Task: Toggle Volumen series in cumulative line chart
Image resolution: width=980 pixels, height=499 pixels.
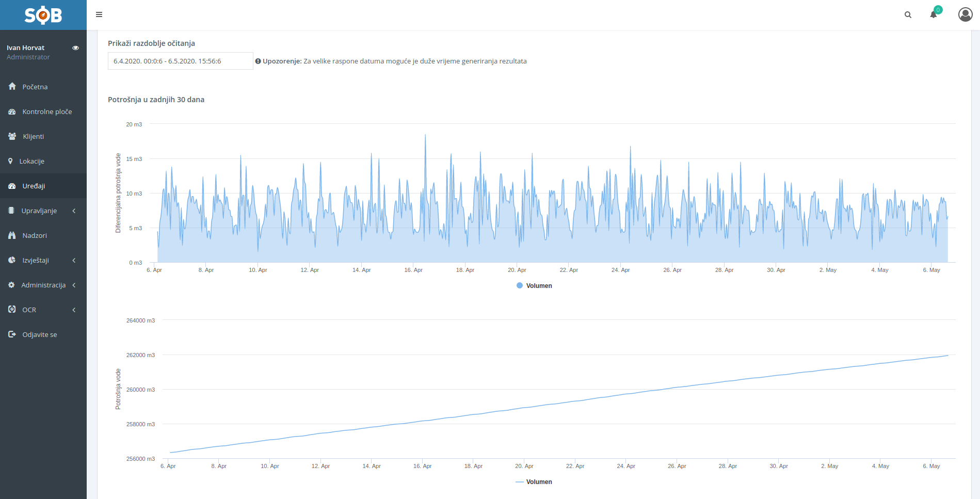Action: [534, 482]
